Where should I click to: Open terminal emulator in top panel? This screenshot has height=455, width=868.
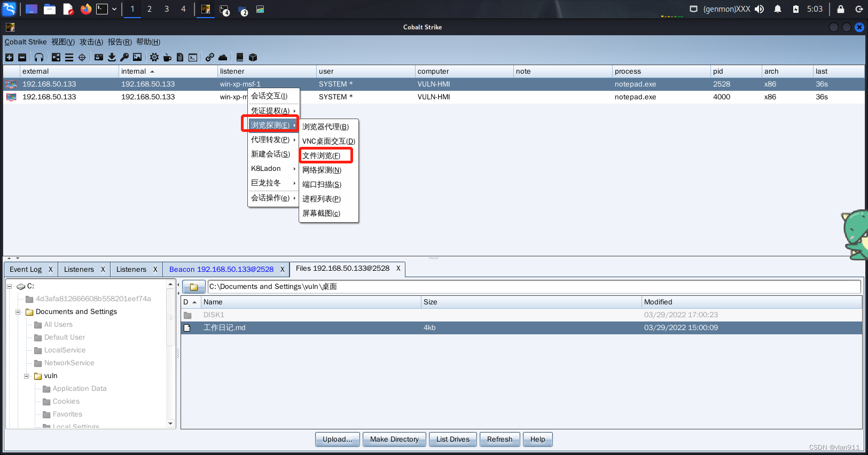(x=102, y=9)
